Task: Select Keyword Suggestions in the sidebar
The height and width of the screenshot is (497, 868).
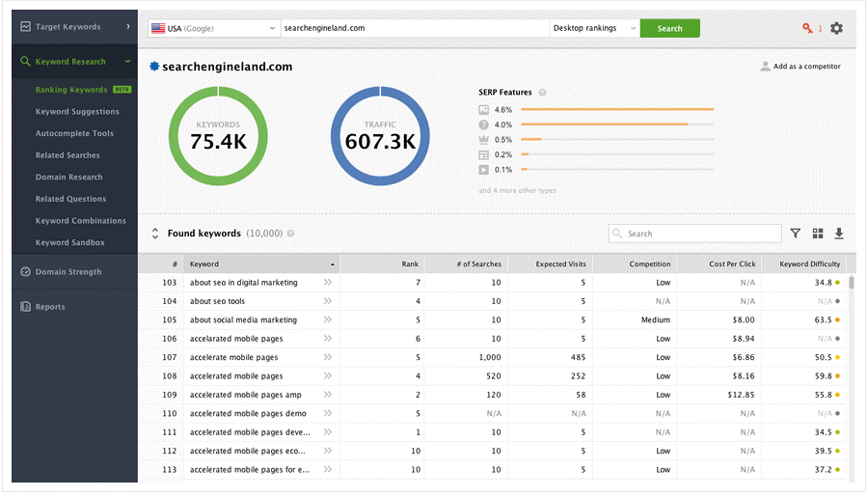Action: click(x=77, y=112)
